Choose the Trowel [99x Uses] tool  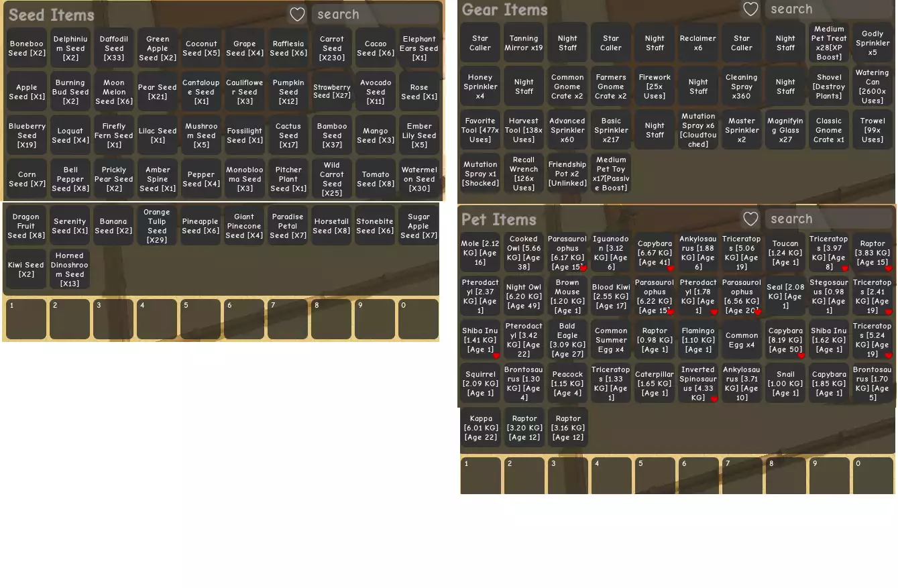873,131
